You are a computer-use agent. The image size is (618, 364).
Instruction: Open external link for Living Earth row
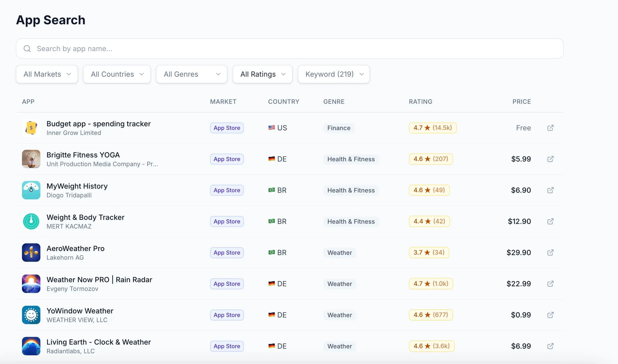550,346
